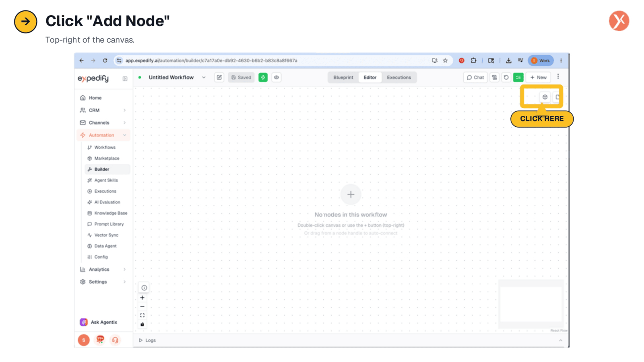Click the canvas info icon
This screenshot has height=362, width=644.
(144, 288)
